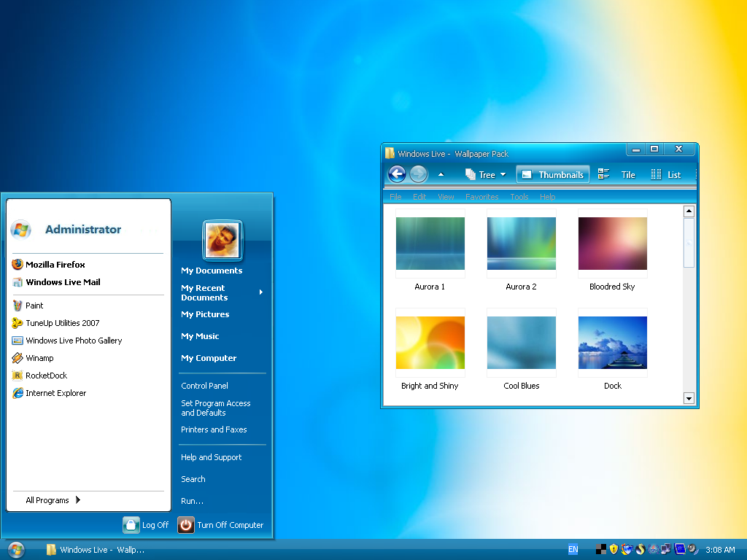Screen dimensions: 747x560
Task: Go back in Wallpaper Pack window
Action: [397, 174]
